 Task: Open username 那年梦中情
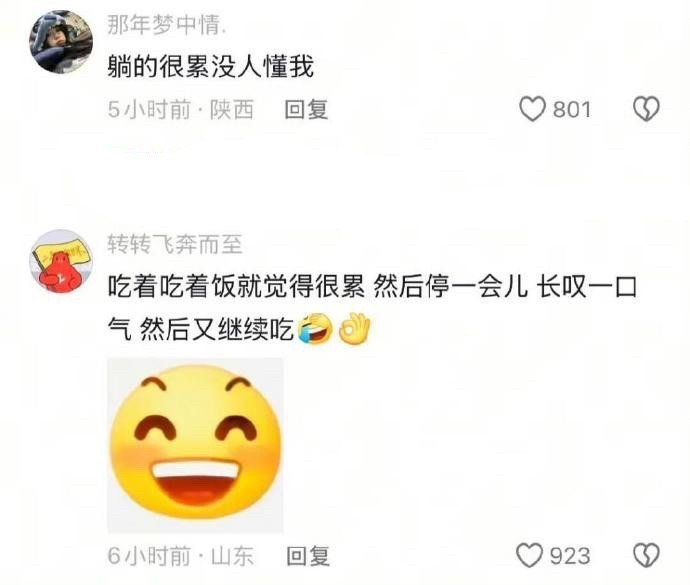[x=167, y=25]
